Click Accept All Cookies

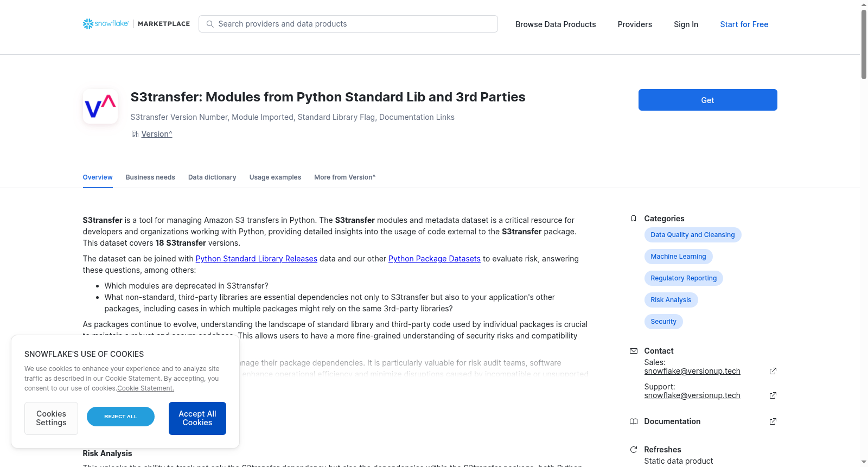[x=197, y=418]
